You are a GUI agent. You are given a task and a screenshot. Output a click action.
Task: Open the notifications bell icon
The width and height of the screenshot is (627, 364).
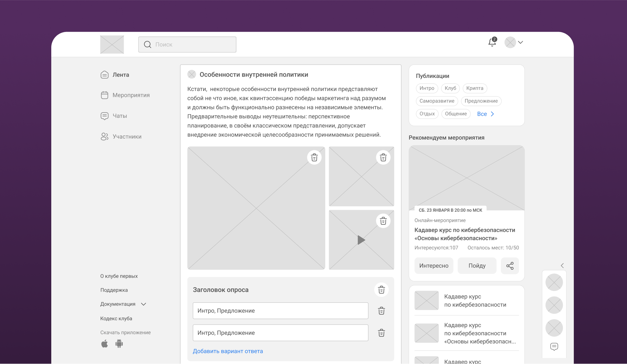[x=492, y=42]
